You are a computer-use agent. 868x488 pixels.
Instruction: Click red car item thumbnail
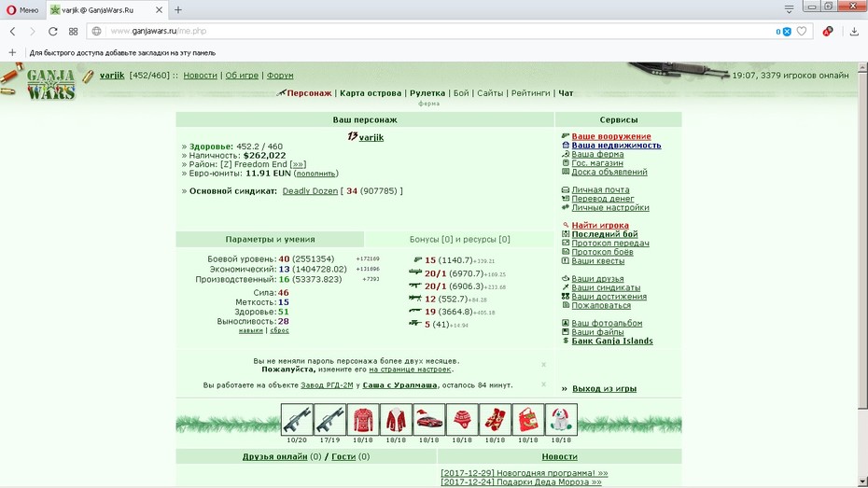(x=429, y=420)
